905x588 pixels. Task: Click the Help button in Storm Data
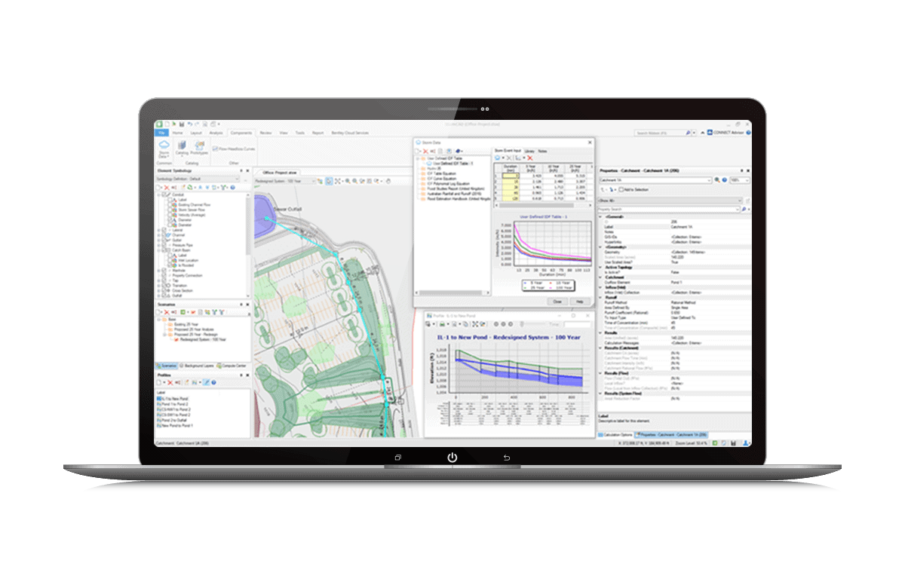579,301
